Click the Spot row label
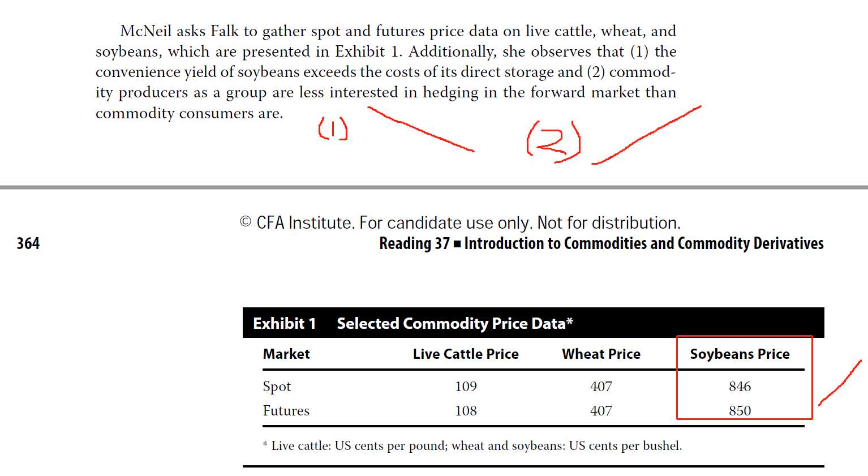 click(x=277, y=387)
